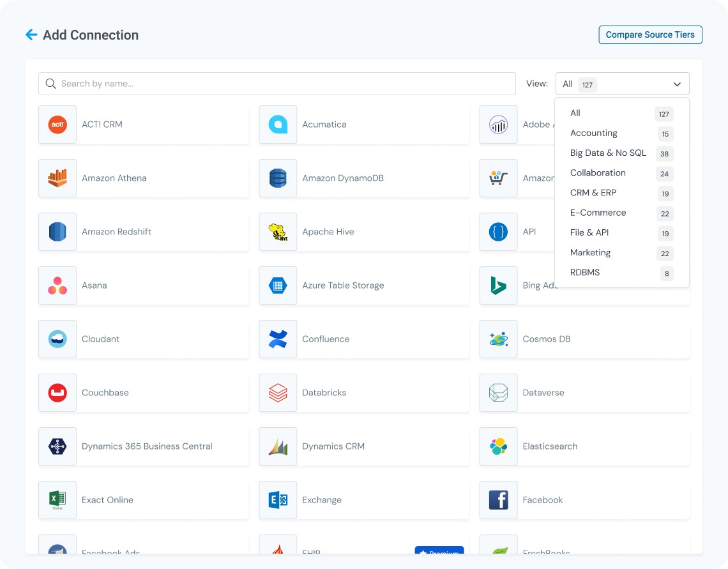Click the Acumatica logo icon
Image resolution: width=728 pixels, height=569 pixels.
click(278, 125)
